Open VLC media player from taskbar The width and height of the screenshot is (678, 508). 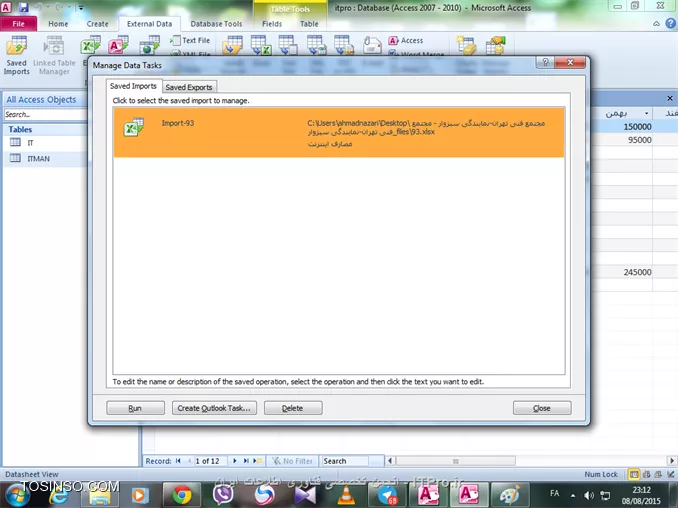point(346,494)
